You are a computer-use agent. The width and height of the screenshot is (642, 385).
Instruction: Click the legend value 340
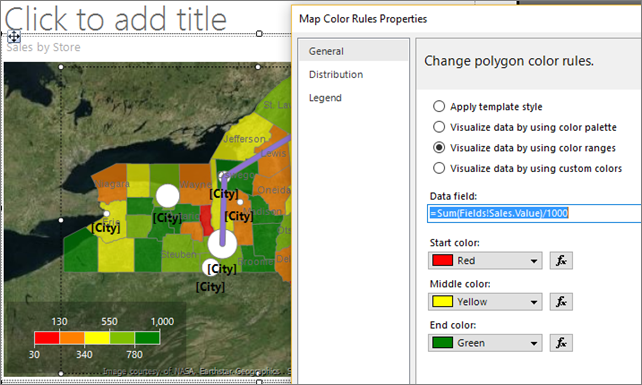[84, 354]
